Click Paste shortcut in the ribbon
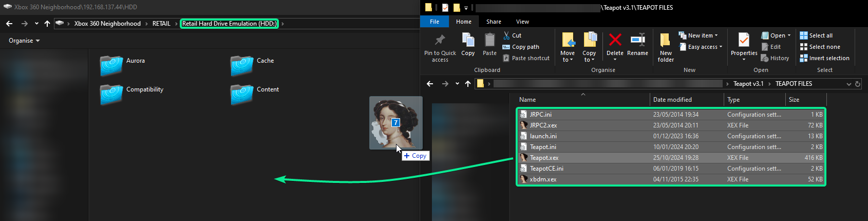Image resolution: width=868 pixels, height=221 pixels. point(526,58)
